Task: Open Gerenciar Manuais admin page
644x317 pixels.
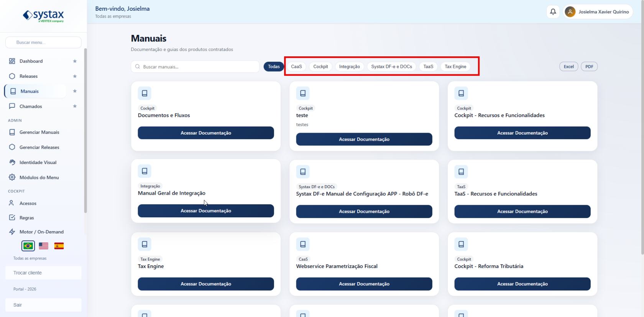Action: pos(43,132)
